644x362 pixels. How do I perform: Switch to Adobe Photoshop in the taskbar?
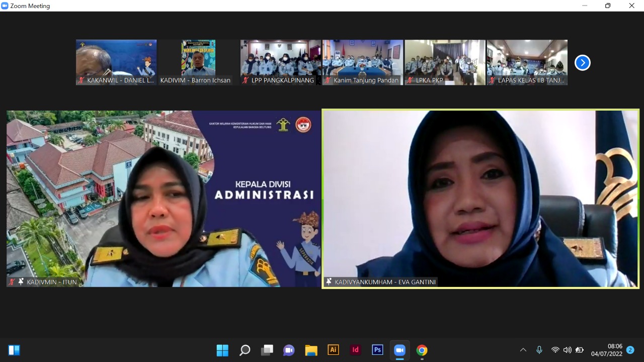click(377, 350)
